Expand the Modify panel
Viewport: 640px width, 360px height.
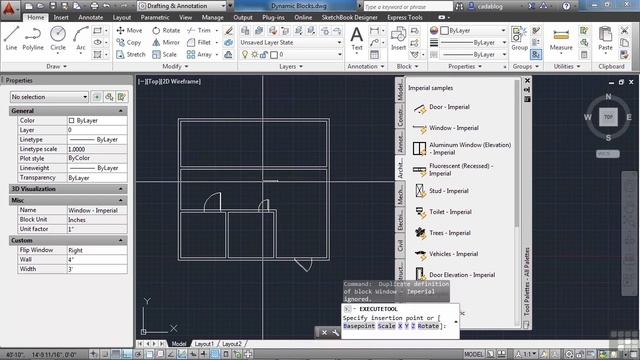coord(175,66)
